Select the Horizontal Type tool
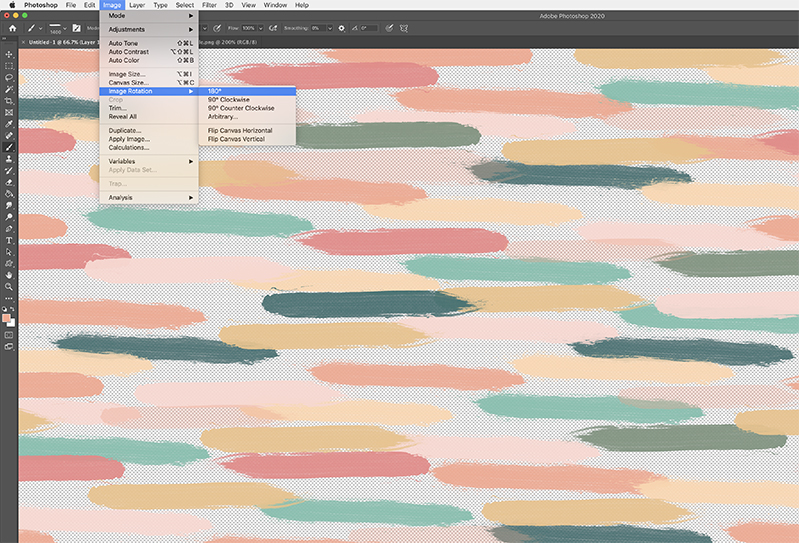Image resolution: width=799 pixels, height=543 pixels. (9, 240)
